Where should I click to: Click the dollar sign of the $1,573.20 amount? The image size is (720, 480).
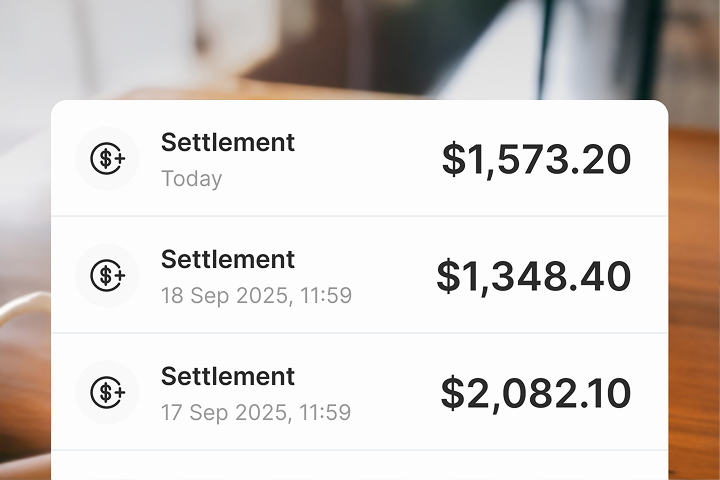(x=454, y=160)
